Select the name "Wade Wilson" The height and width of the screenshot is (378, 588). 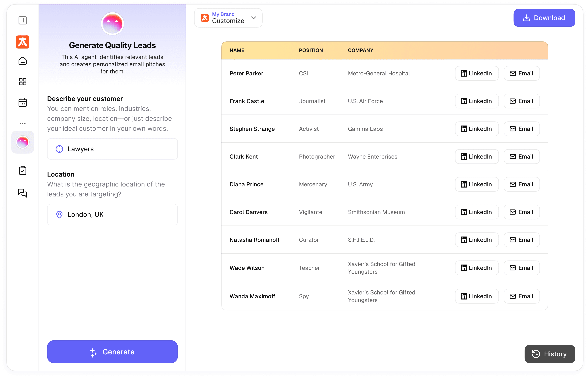(247, 268)
